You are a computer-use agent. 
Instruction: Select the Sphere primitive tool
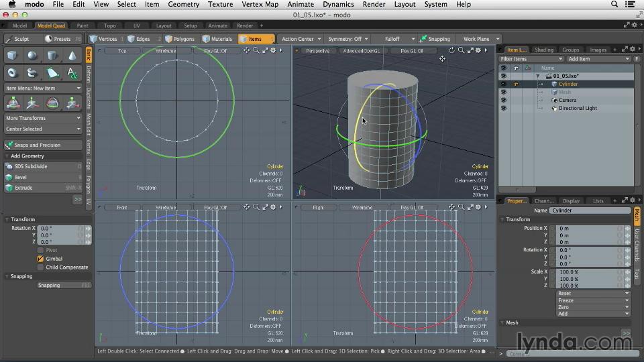pyautogui.click(x=32, y=55)
